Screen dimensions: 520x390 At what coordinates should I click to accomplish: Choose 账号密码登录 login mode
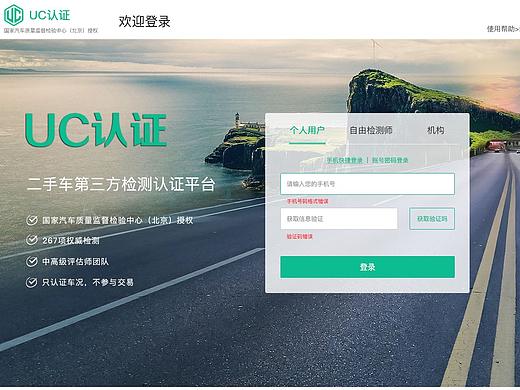390,160
